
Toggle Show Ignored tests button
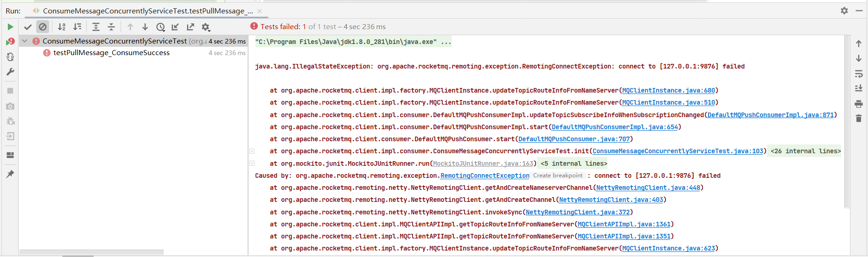(x=43, y=27)
